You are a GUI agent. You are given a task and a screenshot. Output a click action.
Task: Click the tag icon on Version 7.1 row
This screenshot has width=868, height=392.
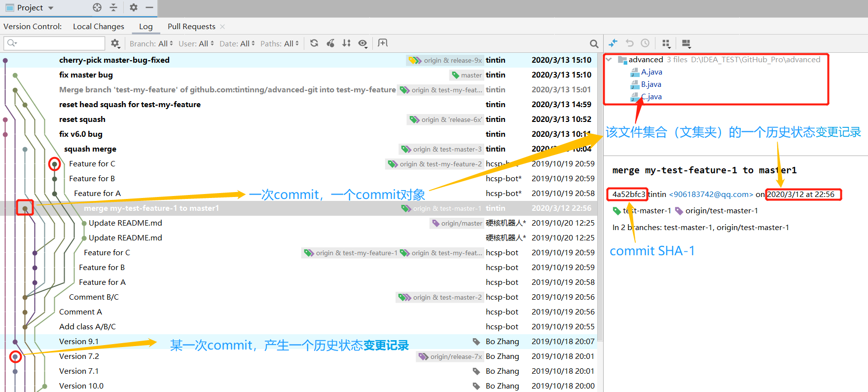[476, 371]
